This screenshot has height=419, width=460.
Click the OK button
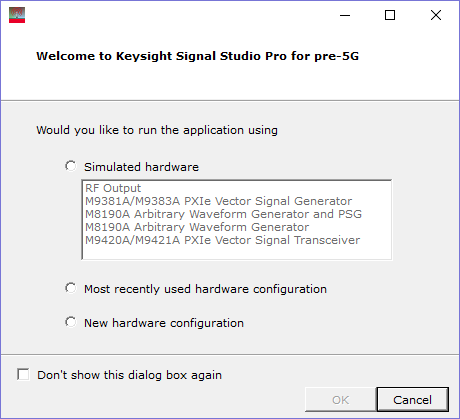click(x=340, y=400)
